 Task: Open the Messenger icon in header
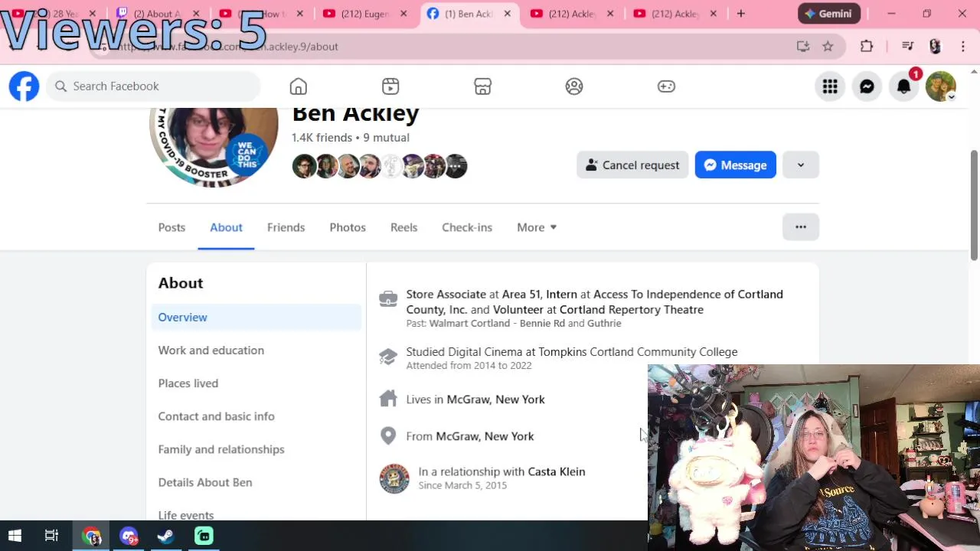coord(867,86)
